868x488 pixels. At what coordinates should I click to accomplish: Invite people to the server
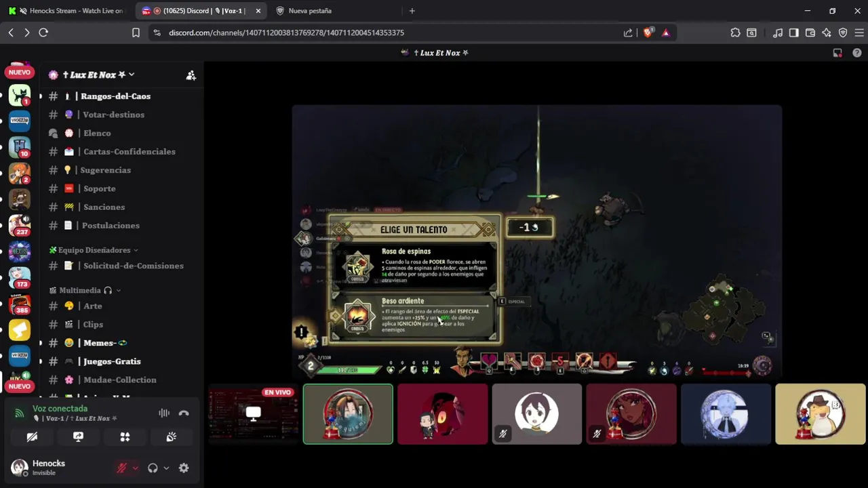point(191,75)
